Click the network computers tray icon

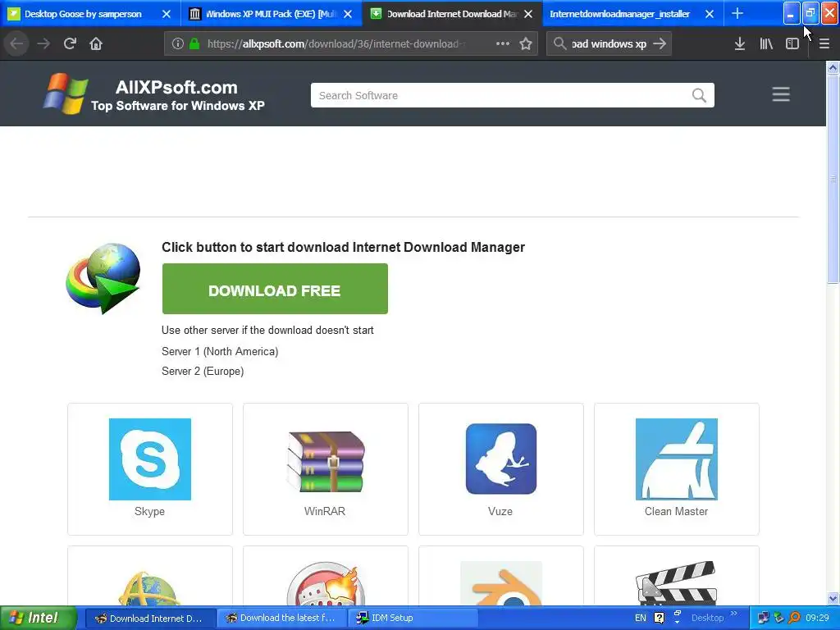coord(763,618)
